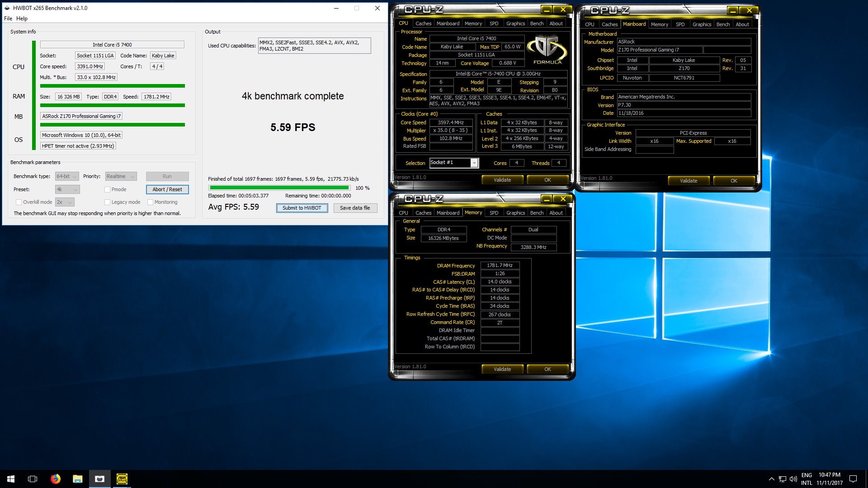Switch to Caches tab in CPU window

pyautogui.click(x=423, y=23)
